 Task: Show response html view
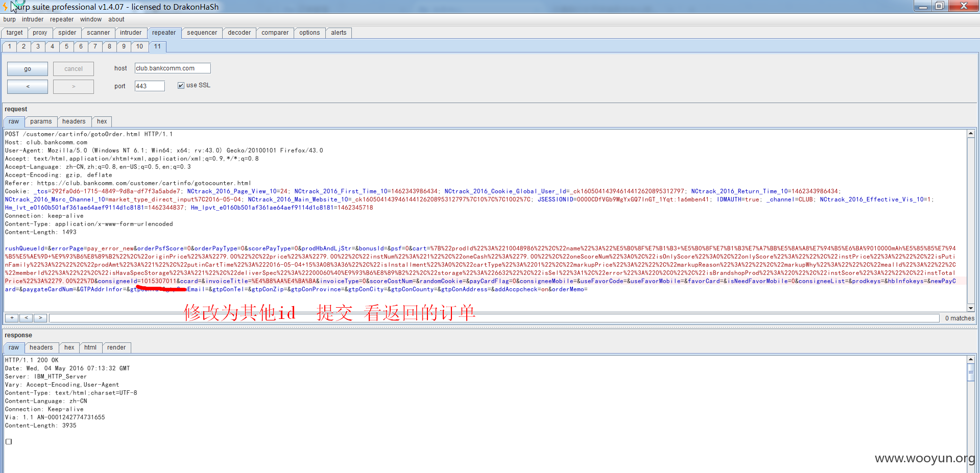pyautogui.click(x=90, y=347)
